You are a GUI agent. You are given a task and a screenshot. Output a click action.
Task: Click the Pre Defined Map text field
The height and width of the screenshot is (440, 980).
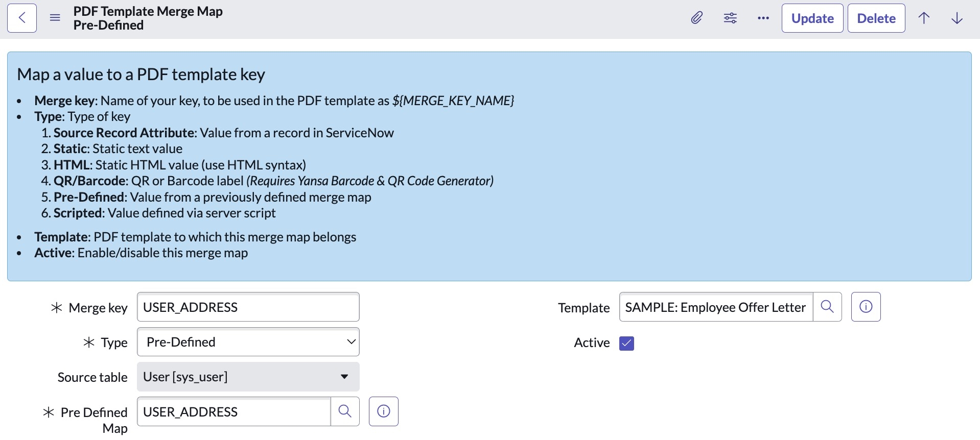coord(234,411)
